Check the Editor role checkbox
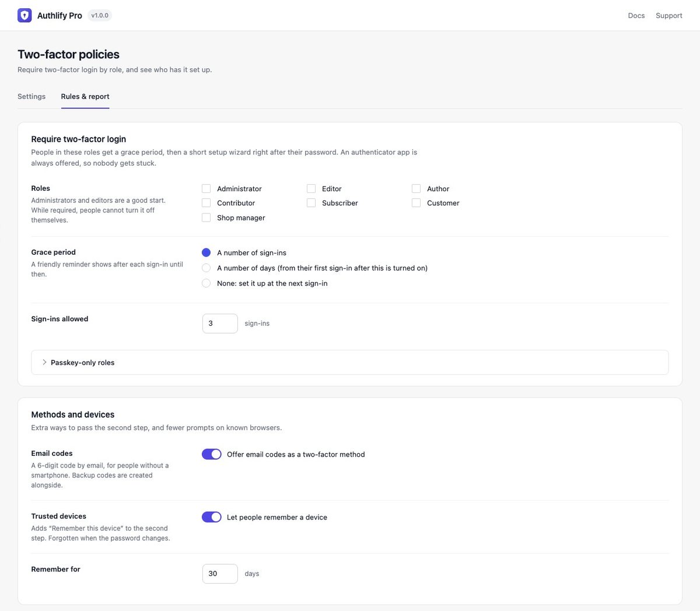This screenshot has height=611, width=700. point(311,188)
